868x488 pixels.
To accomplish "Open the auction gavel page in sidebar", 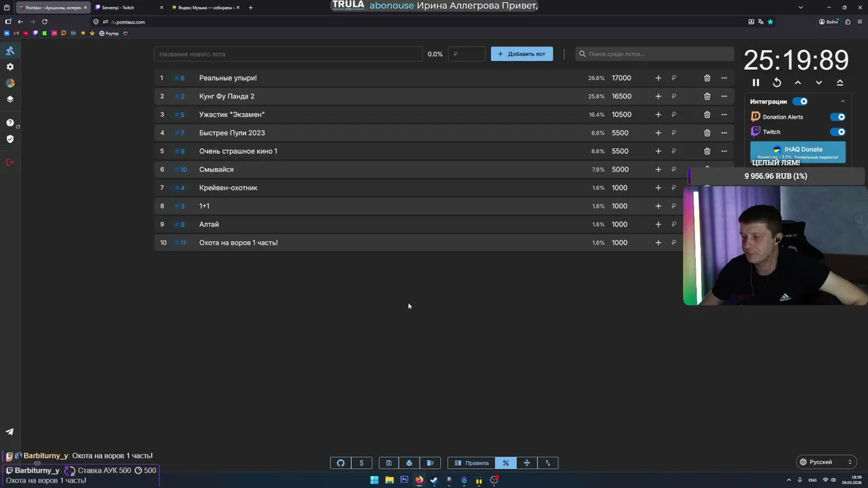I will point(10,51).
